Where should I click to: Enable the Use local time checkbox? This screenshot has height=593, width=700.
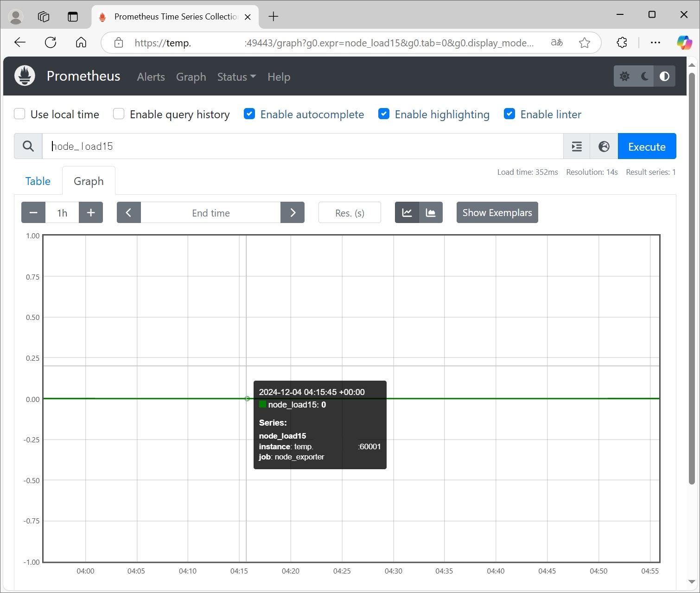[x=19, y=114]
